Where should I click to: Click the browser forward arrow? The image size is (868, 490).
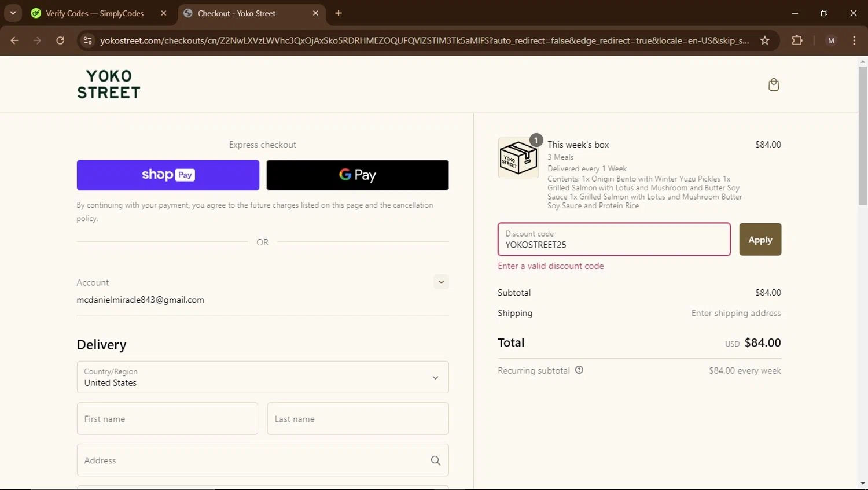click(37, 40)
